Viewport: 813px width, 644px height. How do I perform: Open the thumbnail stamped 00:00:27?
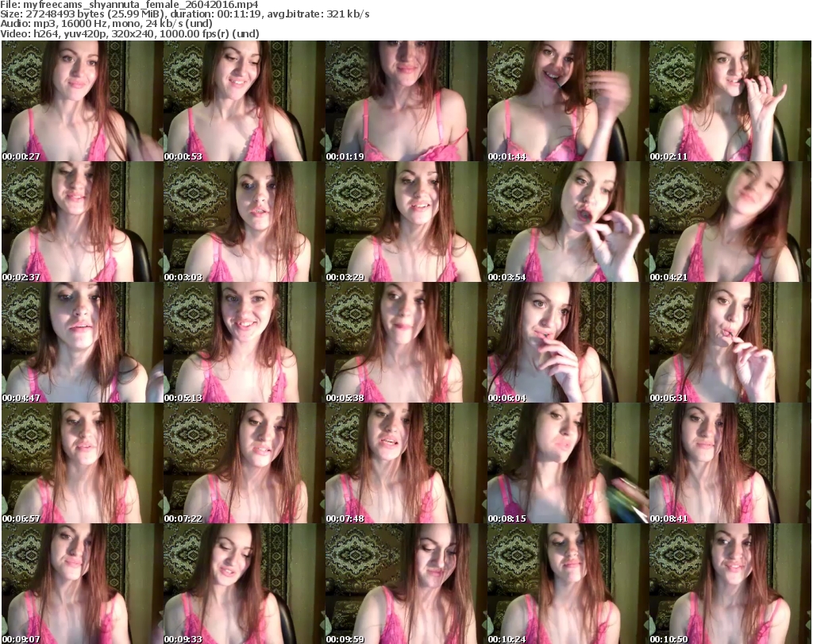(83, 101)
